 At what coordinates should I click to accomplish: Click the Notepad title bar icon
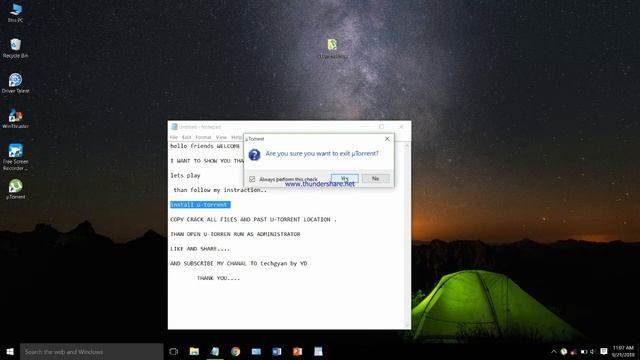(174, 127)
